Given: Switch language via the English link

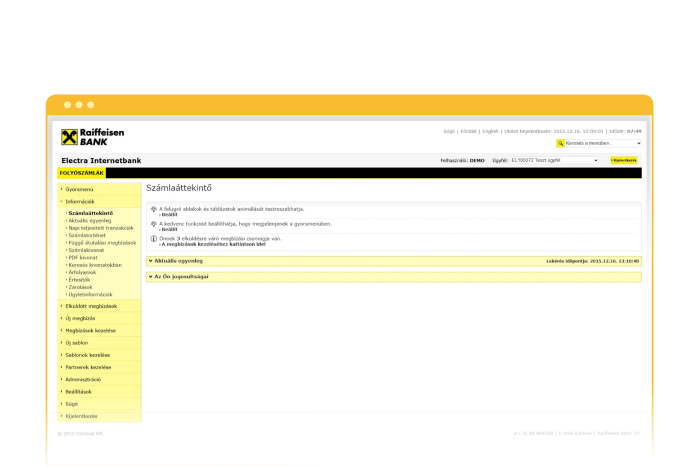Looking at the screenshot, I should 491,131.
